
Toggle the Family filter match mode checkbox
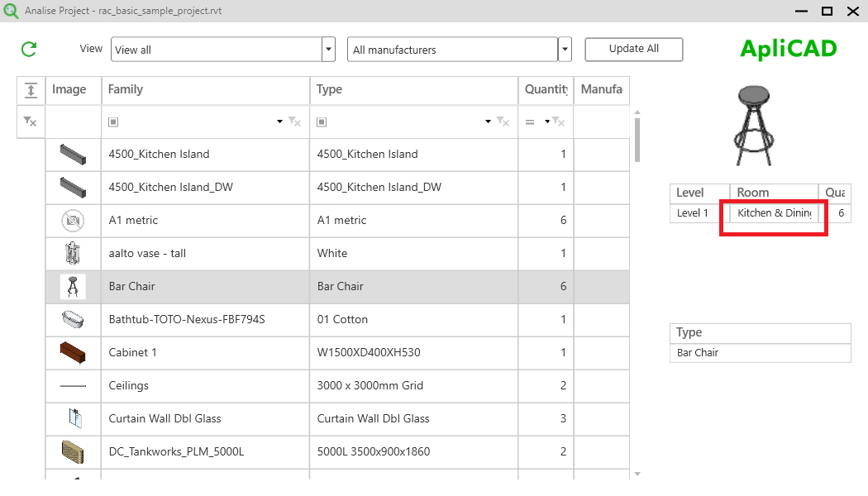[112, 121]
